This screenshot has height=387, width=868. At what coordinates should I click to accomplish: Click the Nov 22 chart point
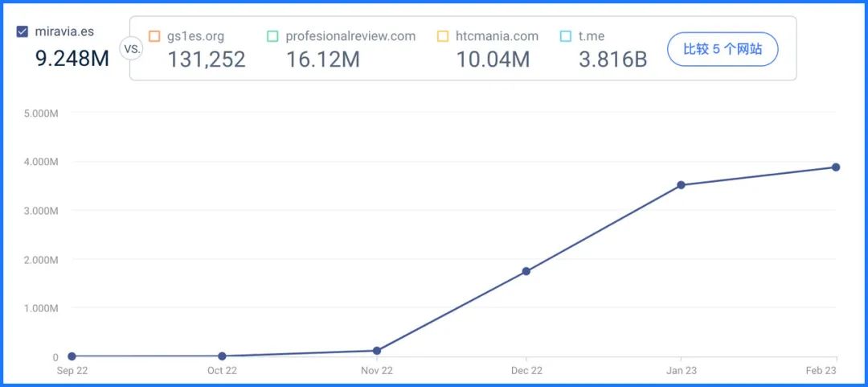click(377, 351)
